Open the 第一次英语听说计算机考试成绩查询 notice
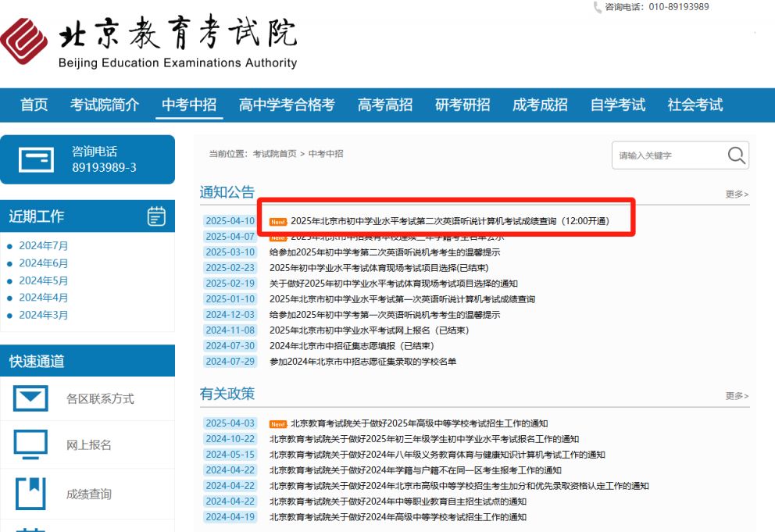 click(402, 299)
